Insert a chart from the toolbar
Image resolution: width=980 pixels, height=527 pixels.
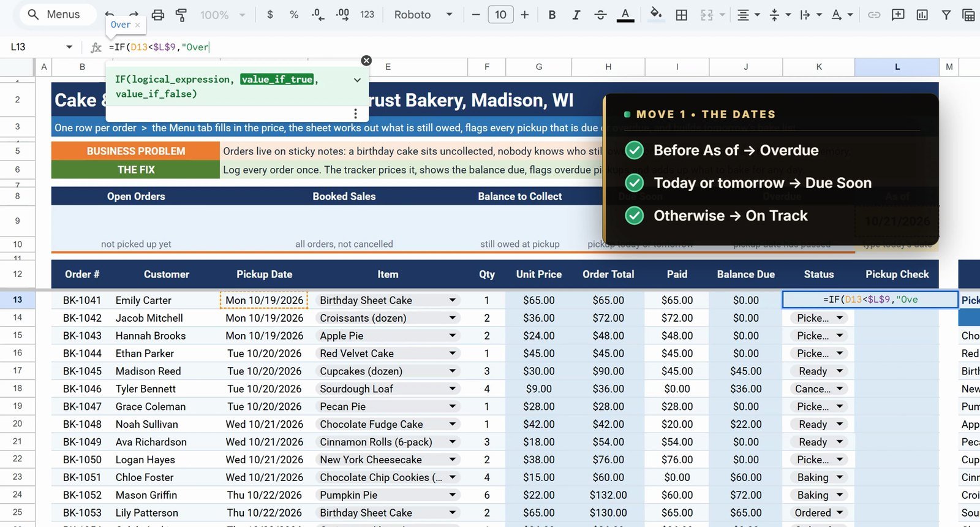(x=922, y=15)
